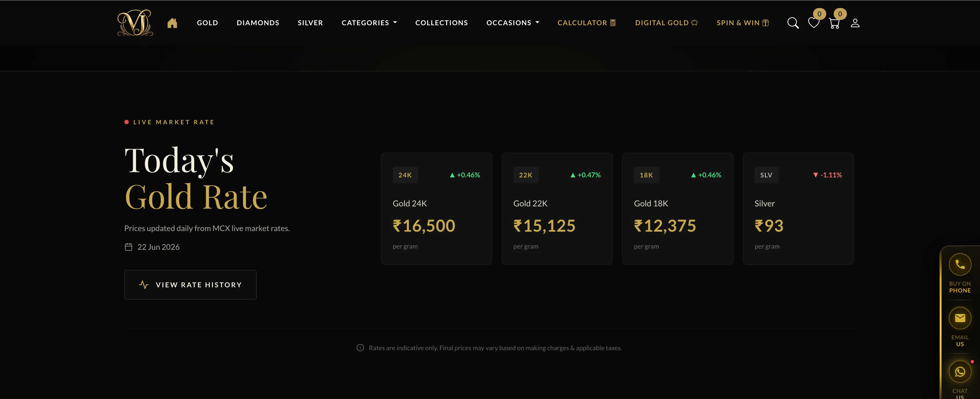This screenshot has width=980, height=399.
Task: Open the Silver menu item
Action: (310, 23)
